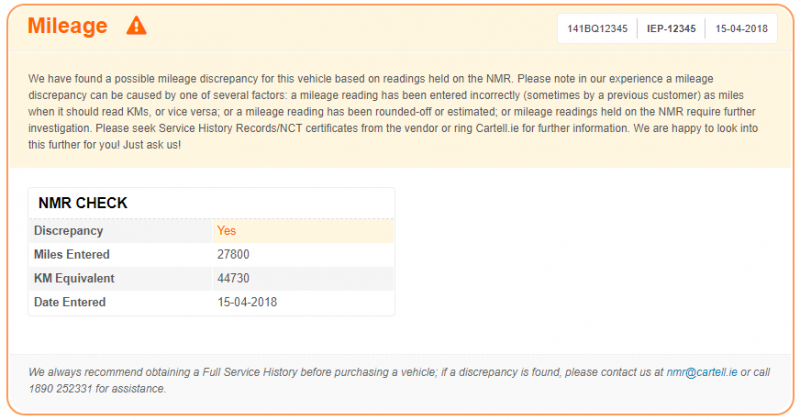The width and height of the screenshot is (800, 420).
Task: Select the 15-04-2018 date entered value
Action: click(247, 302)
